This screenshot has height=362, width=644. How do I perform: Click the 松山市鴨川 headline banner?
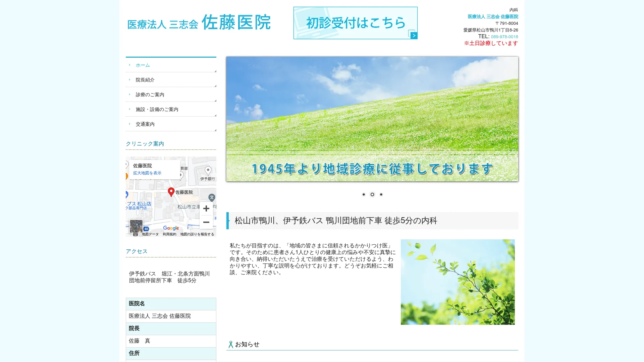372,221
